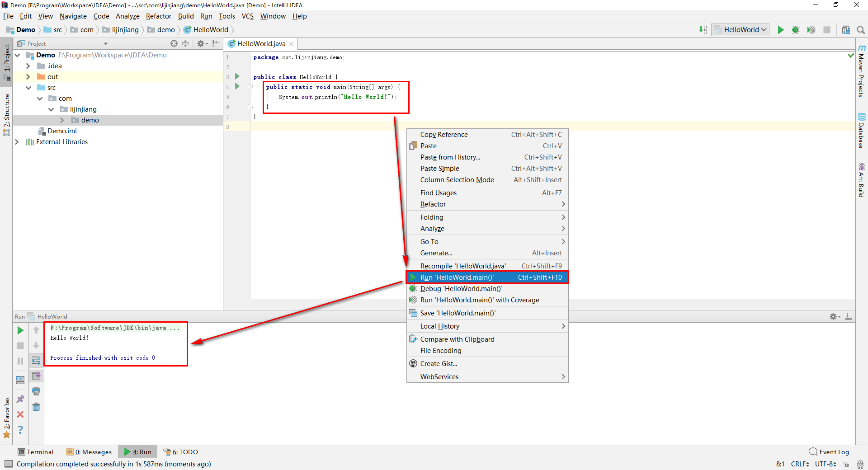Close the HelloWorld.java tab
Image resolution: width=868 pixels, height=470 pixels.
(292, 44)
